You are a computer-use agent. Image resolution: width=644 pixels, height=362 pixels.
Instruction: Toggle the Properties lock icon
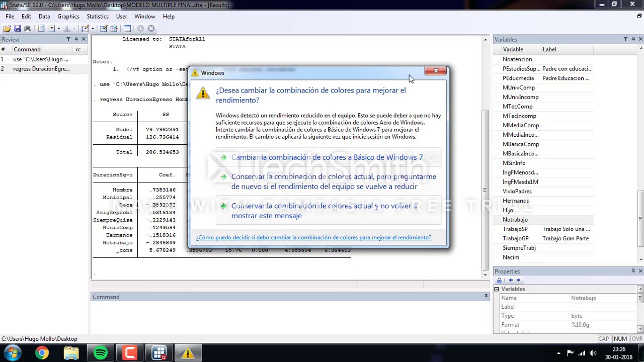click(499, 280)
